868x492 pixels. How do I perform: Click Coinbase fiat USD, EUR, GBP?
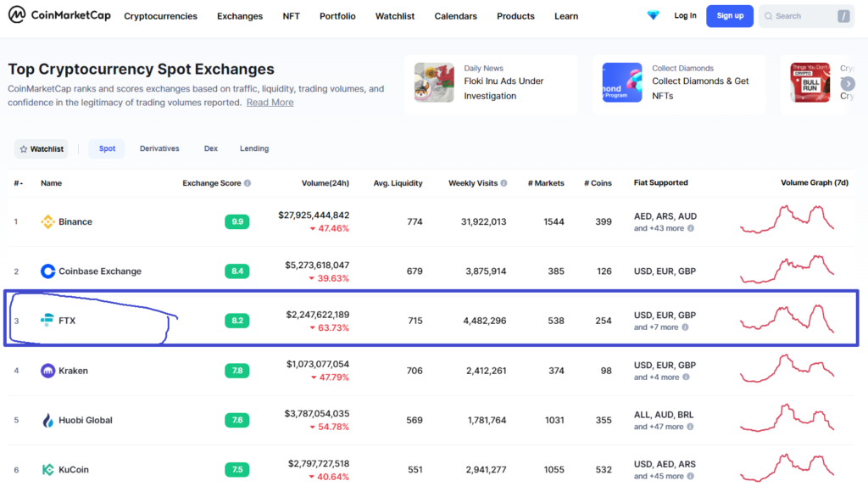pyautogui.click(x=665, y=271)
